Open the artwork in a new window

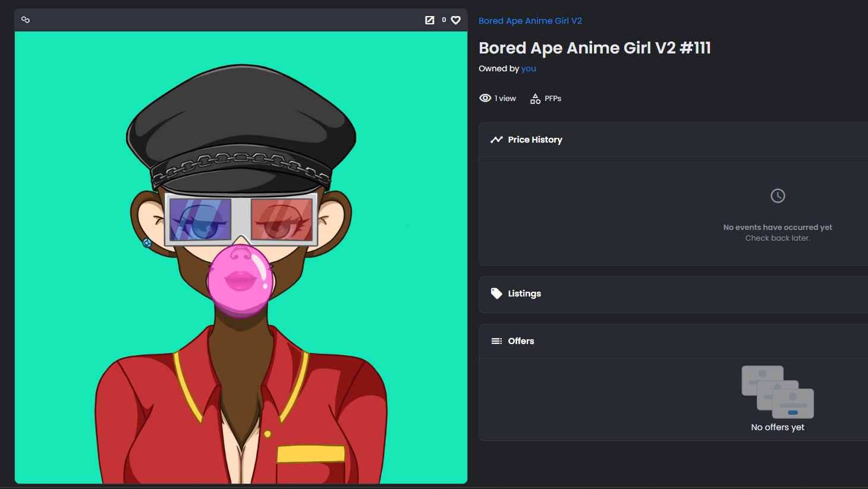coord(430,20)
